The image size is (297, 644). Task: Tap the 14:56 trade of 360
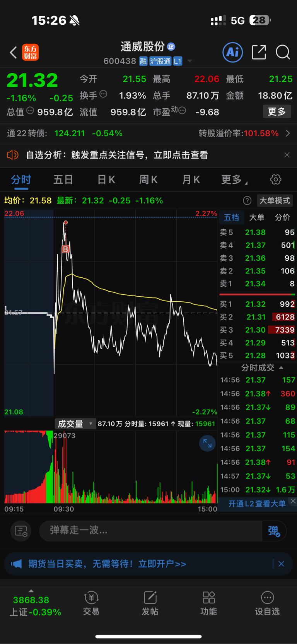[258, 394]
